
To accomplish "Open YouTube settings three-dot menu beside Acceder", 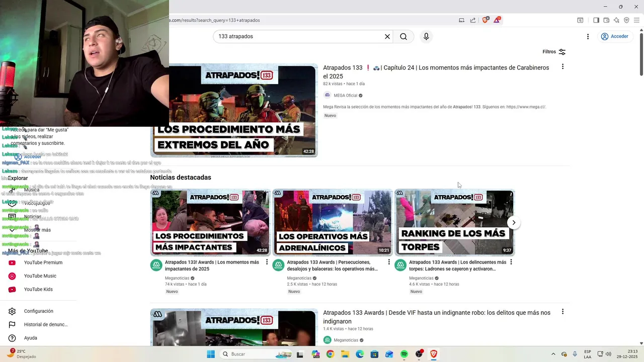I will 588,37.
